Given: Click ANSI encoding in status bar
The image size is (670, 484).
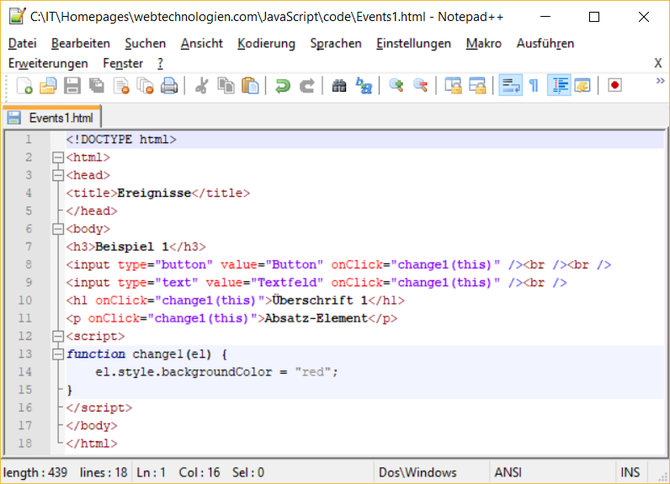Looking at the screenshot, I should point(508,472).
